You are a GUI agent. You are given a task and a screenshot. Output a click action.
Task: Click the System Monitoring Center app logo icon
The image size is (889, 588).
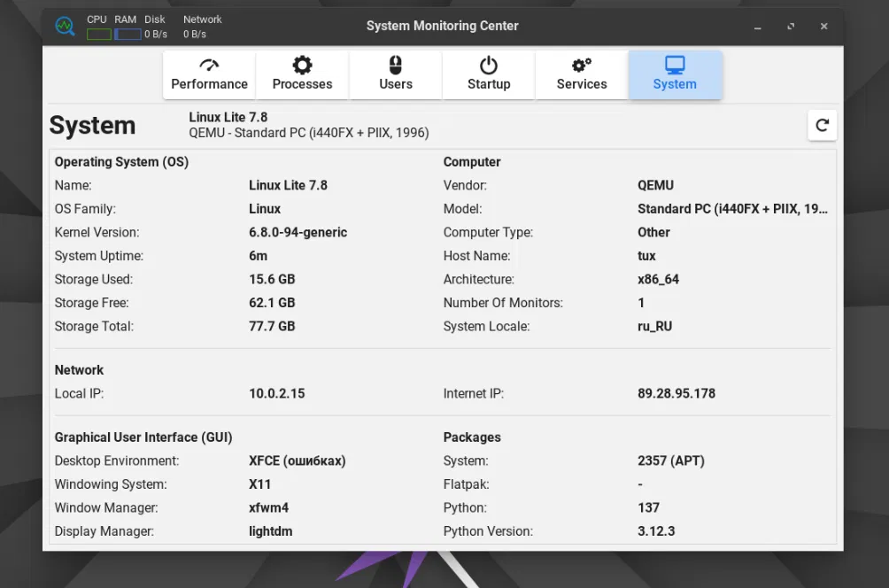(x=65, y=26)
